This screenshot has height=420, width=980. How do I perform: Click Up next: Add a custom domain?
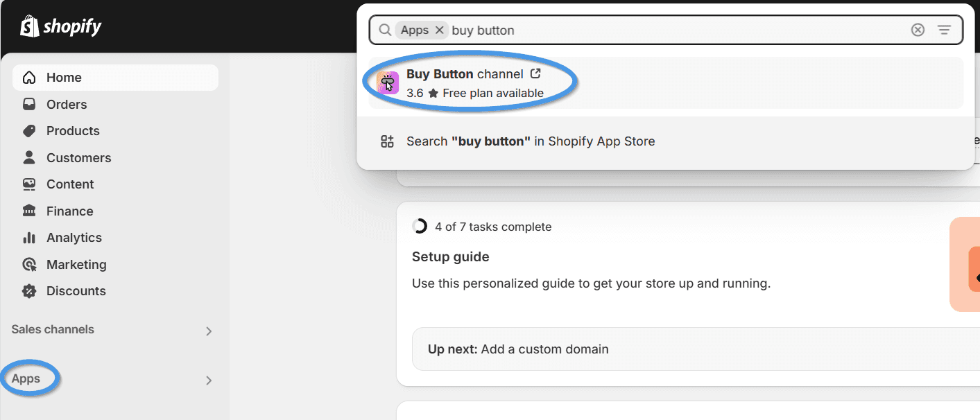click(x=518, y=349)
